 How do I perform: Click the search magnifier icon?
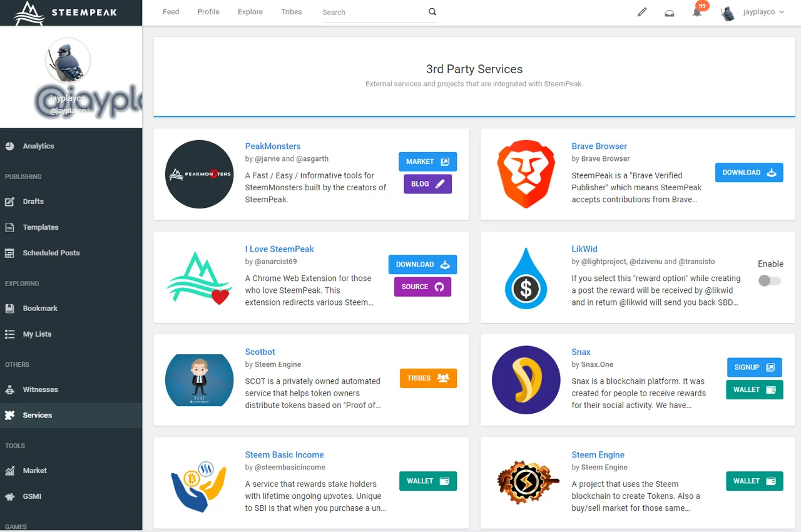(432, 12)
